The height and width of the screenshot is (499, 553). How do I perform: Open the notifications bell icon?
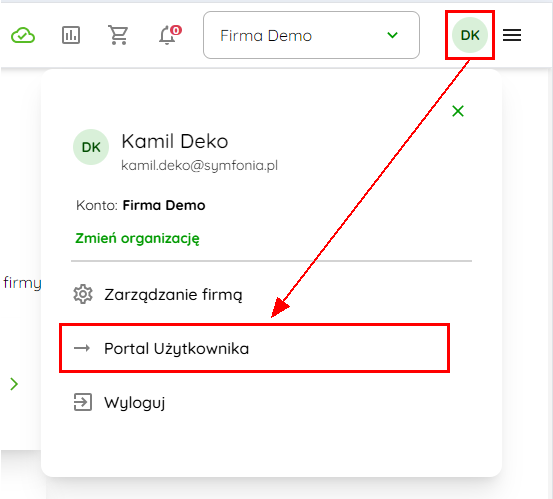coord(167,36)
